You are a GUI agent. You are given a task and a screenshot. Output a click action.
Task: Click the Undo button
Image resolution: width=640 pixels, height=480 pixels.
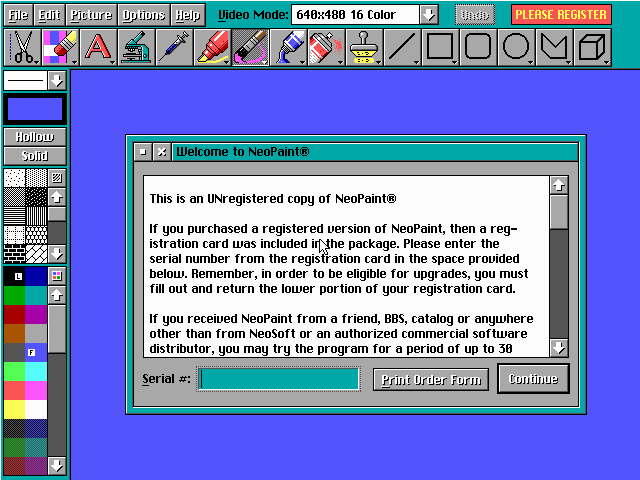pyautogui.click(x=475, y=15)
